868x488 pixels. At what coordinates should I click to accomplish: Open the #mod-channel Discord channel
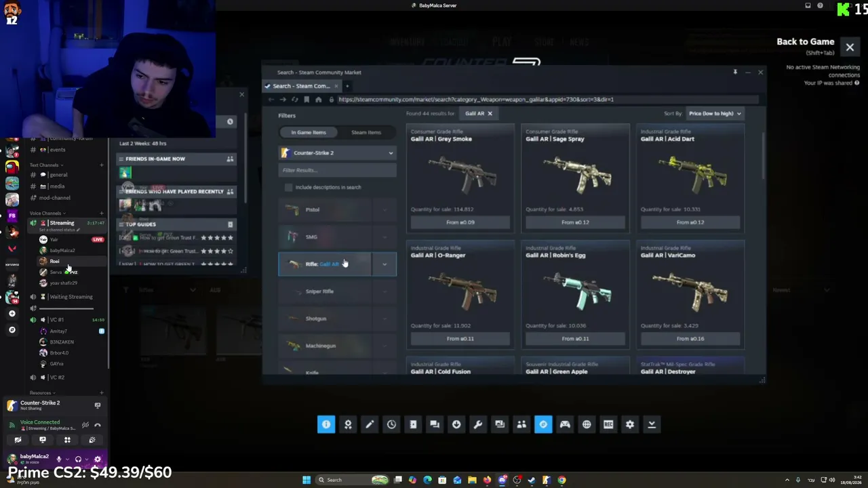(x=55, y=198)
